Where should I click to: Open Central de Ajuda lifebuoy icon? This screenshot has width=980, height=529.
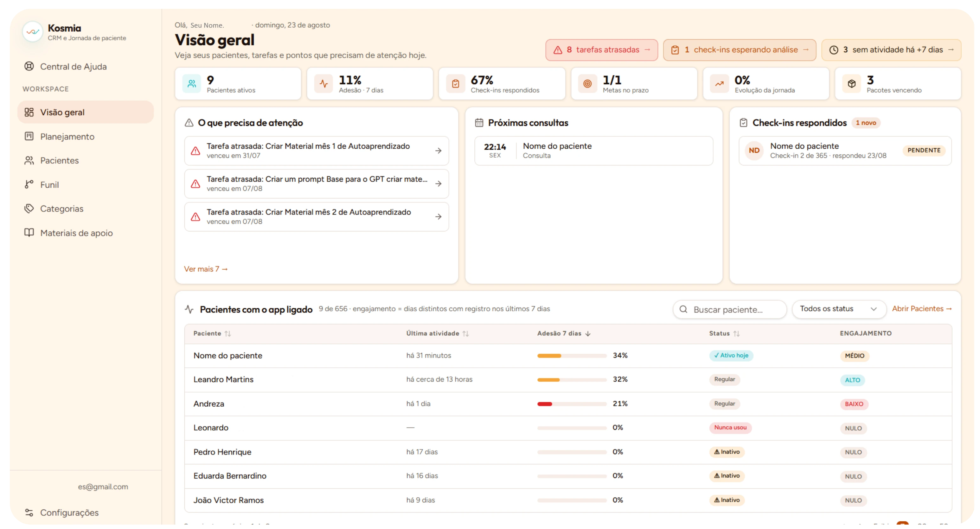pos(29,66)
